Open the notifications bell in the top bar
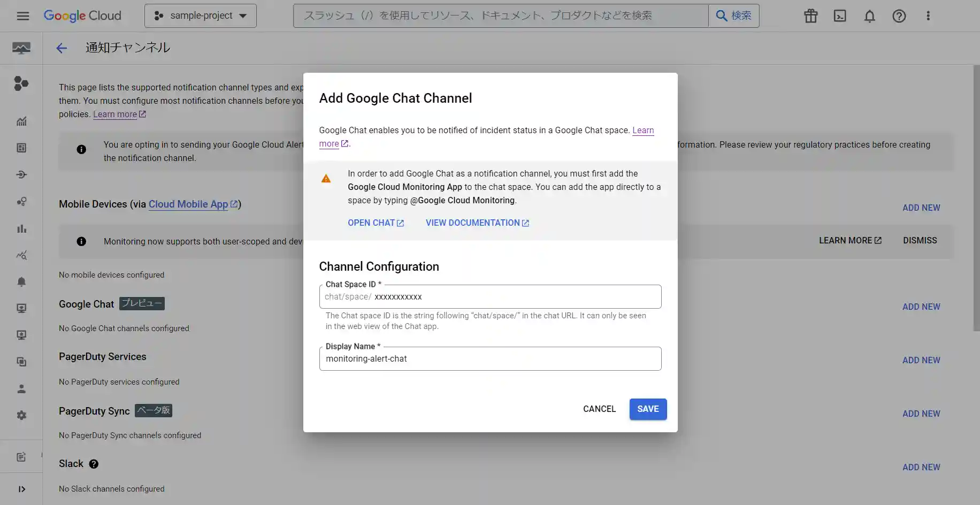This screenshot has height=505, width=980. pos(870,16)
